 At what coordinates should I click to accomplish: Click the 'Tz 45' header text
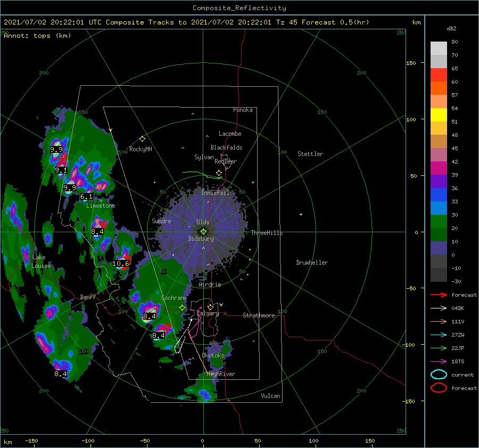(x=286, y=22)
